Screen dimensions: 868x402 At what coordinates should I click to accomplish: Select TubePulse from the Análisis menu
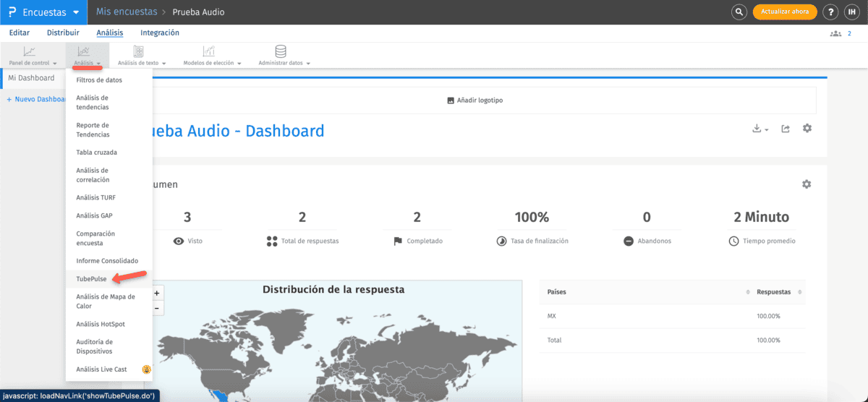click(91, 279)
